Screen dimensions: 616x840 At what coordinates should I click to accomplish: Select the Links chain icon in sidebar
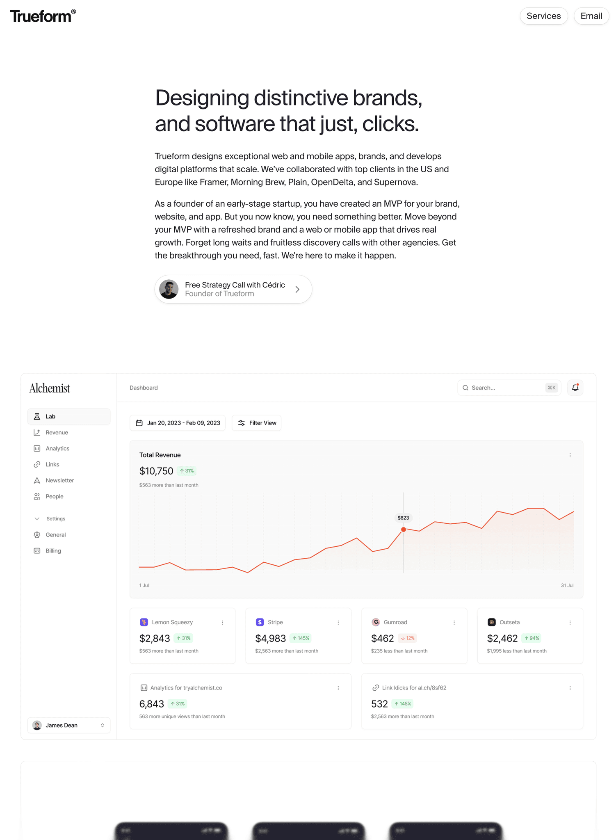37,464
